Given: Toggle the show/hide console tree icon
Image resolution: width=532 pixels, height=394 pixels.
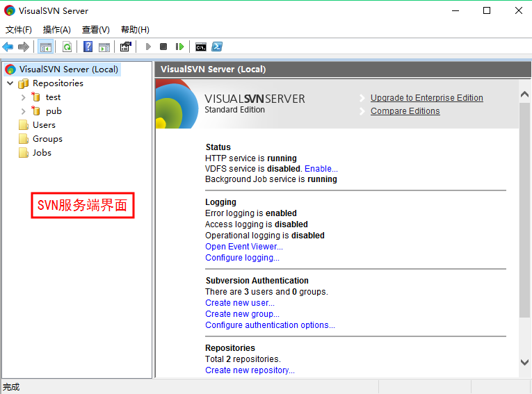Looking at the screenshot, I should tap(46, 47).
